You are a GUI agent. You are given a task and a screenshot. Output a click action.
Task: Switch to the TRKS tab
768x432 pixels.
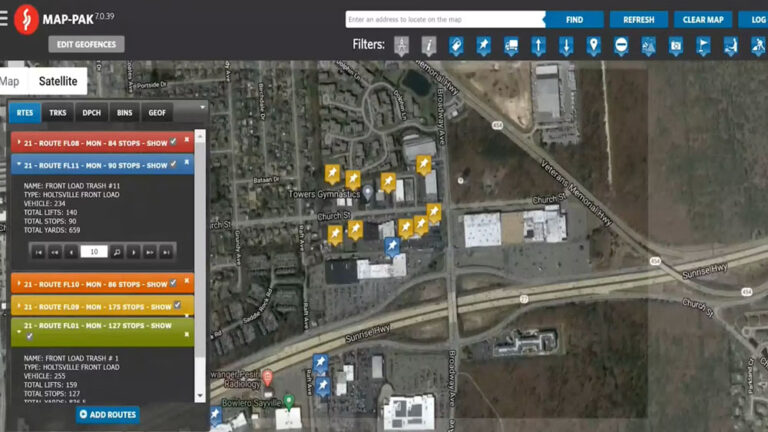tap(58, 113)
